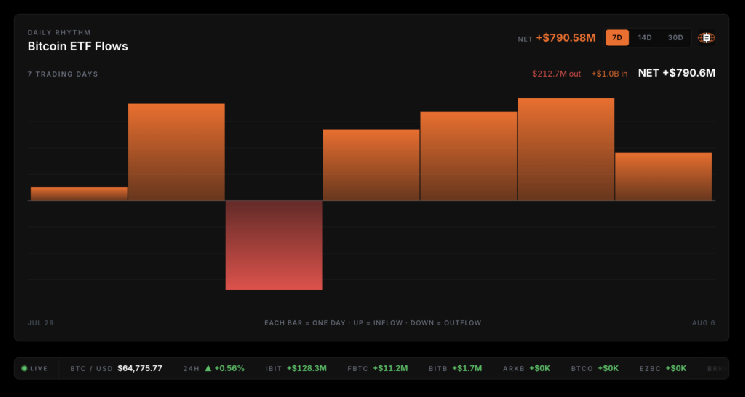This screenshot has height=397, width=745.
Task: Click the JUL 29 start date label
Action: tap(41, 323)
